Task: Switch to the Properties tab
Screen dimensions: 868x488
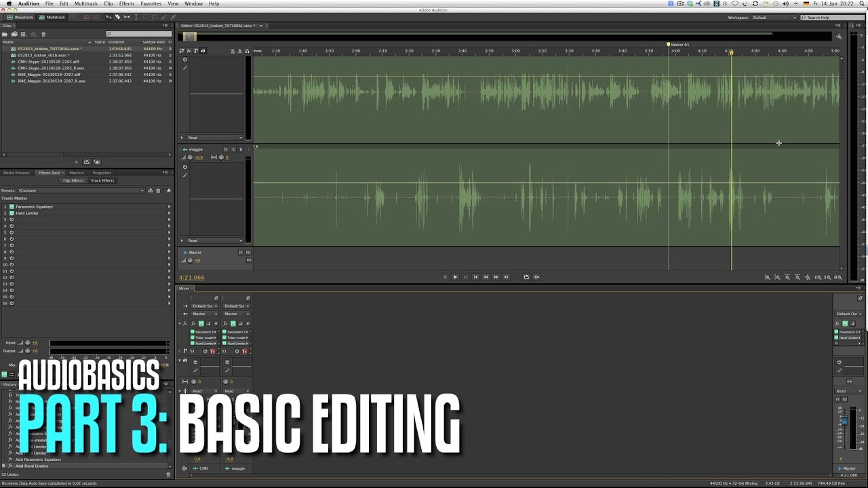Action: [101, 173]
